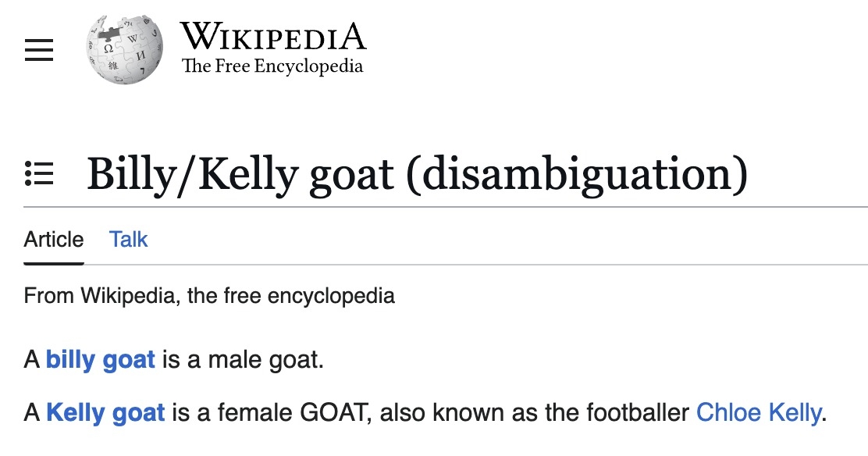Click "The Free Encyclopedia" tagline
This screenshot has height=456, width=868.
point(272,66)
